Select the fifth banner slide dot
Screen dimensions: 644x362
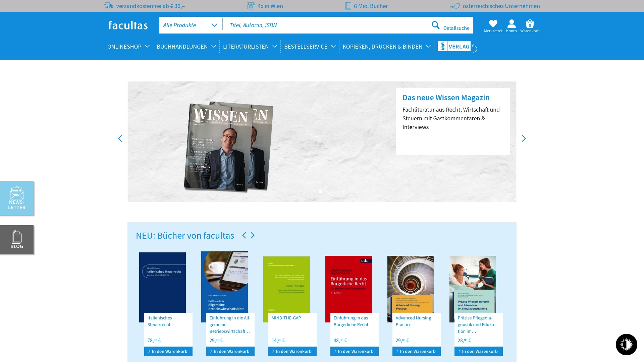[x=343, y=192]
